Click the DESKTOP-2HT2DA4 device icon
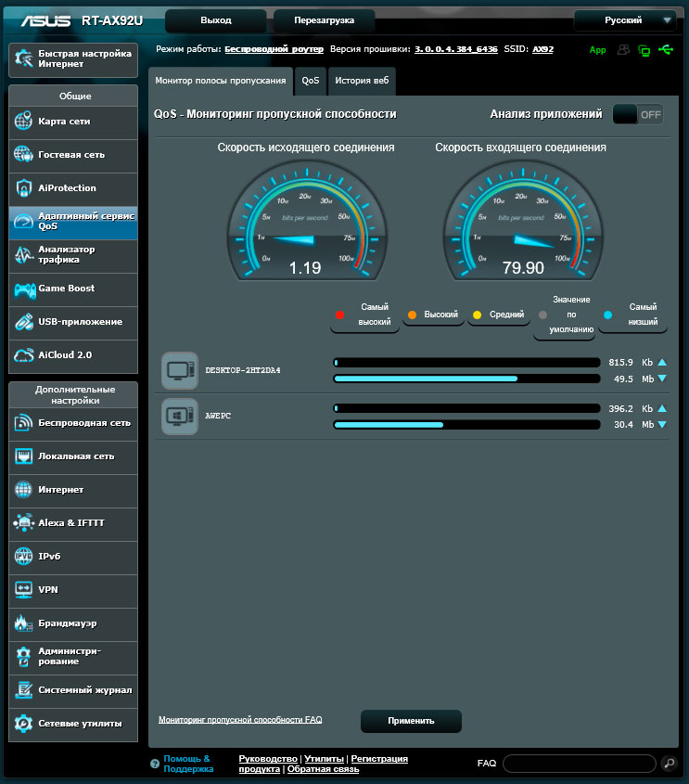This screenshot has width=689, height=784. (x=180, y=370)
